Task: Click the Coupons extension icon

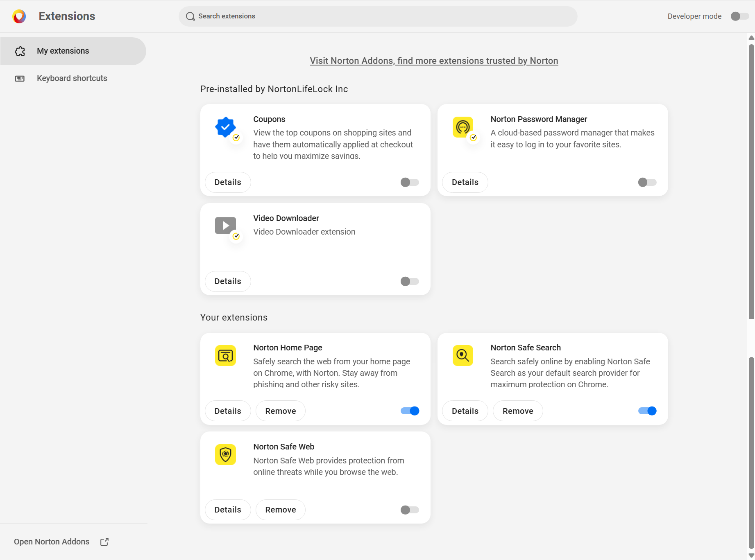Action: click(225, 127)
